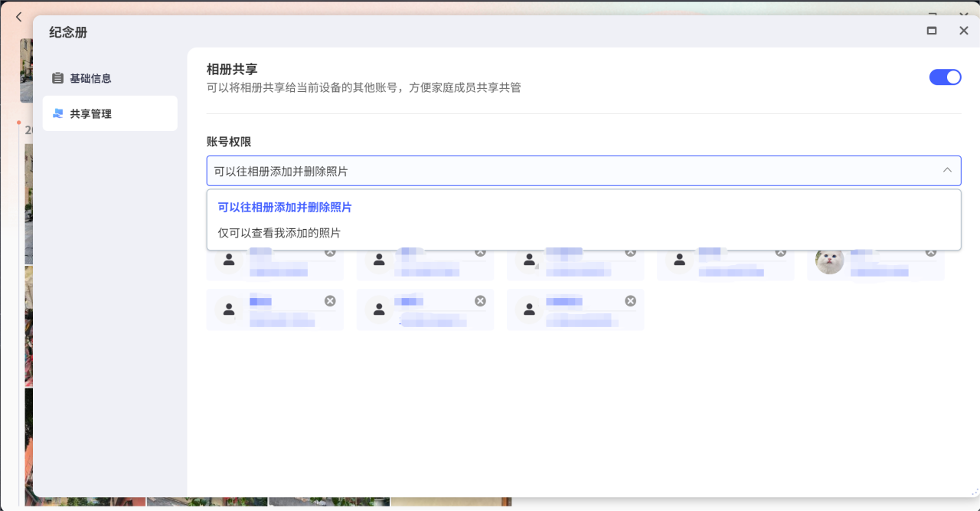Click the orange timeline dot behind the dialog
Screen dimensions: 980x511
(19, 122)
